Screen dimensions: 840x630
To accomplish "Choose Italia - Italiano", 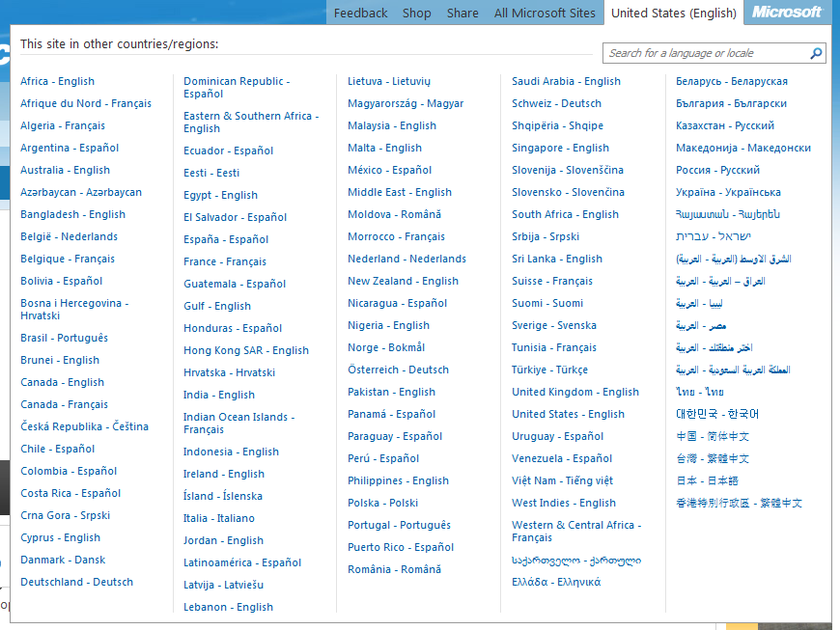I will [219, 518].
